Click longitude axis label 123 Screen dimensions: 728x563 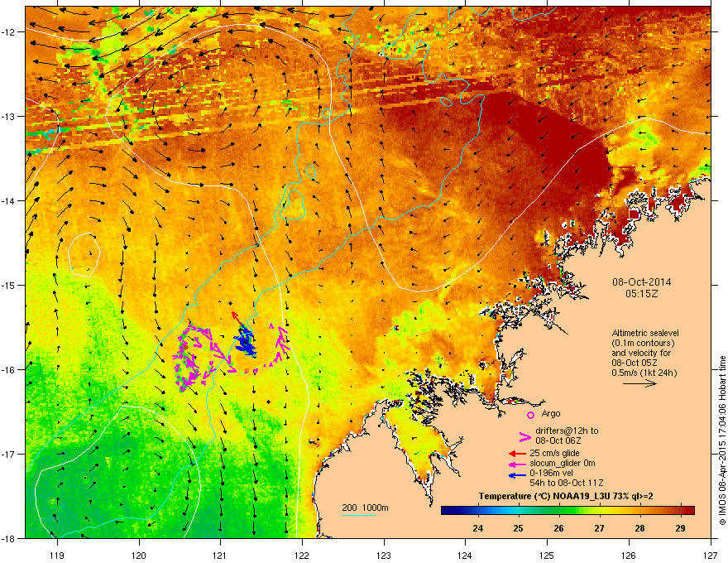click(384, 555)
